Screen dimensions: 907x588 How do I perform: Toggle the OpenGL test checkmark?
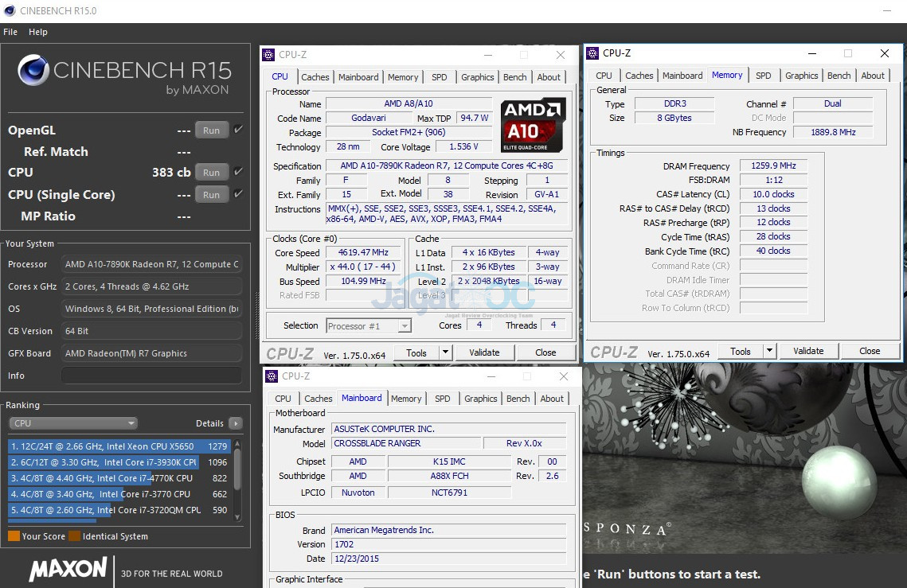pyautogui.click(x=238, y=130)
